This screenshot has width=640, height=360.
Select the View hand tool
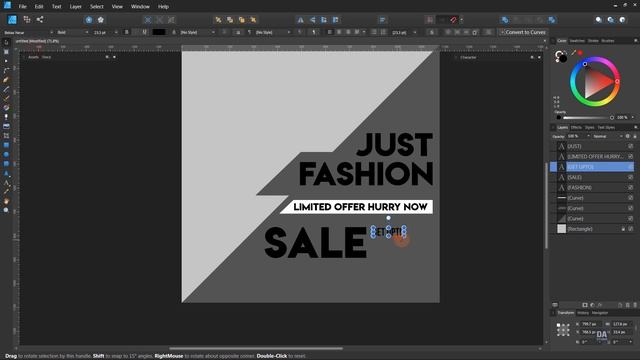(x=6, y=201)
